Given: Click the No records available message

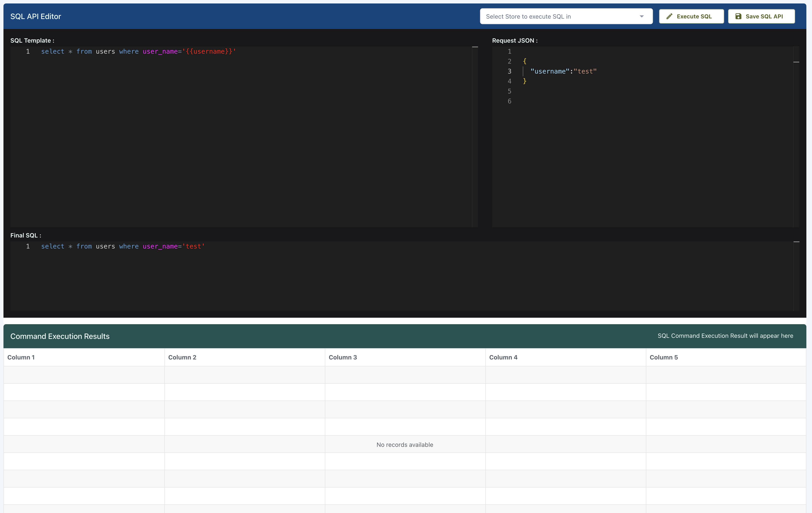Looking at the screenshot, I should pyautogui.click(x=405, y=445).
